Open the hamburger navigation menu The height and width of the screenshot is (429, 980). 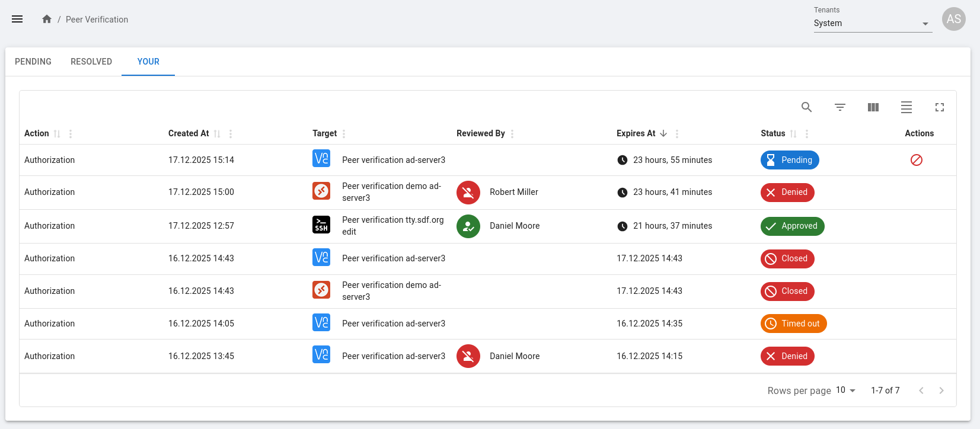pyautogui.click(x=17, y=19)
